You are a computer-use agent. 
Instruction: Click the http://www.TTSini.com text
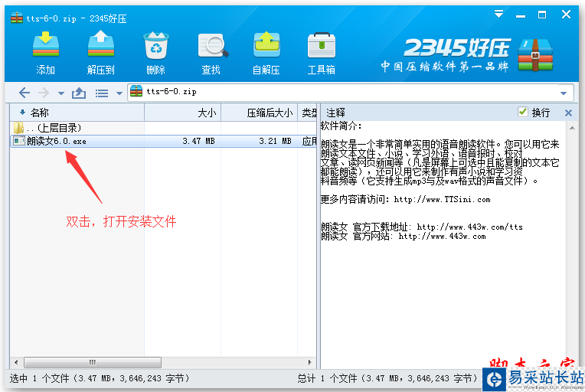tap(442, 200)
